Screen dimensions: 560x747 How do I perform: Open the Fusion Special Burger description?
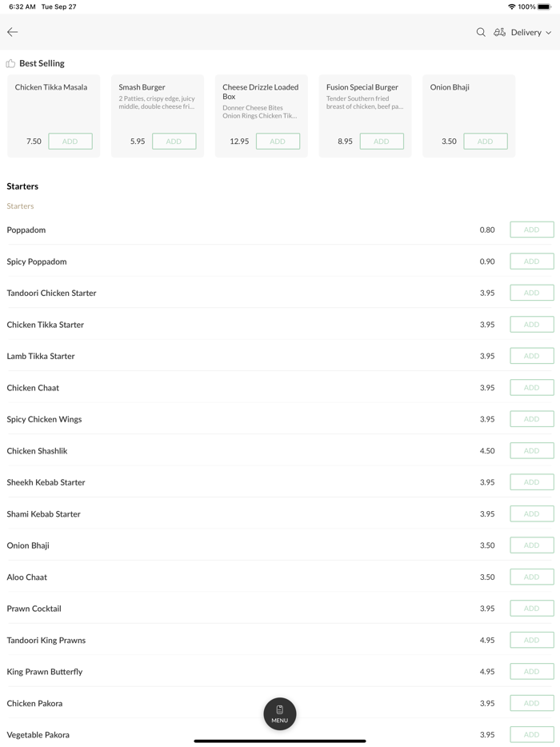coord(365,102)
